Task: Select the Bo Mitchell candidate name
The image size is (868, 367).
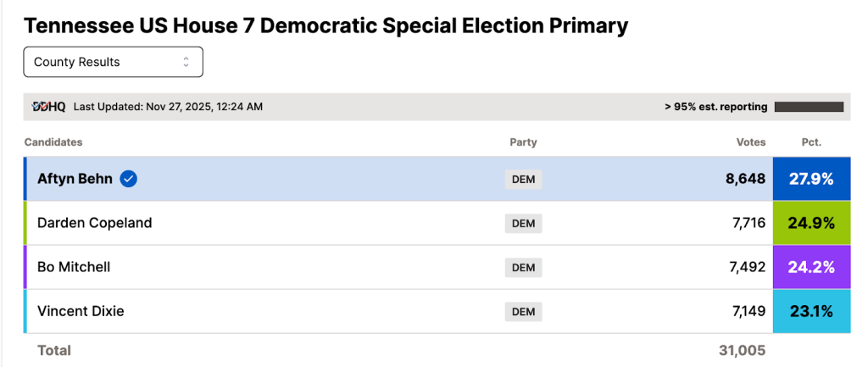Action: click(x=74, y=267)
